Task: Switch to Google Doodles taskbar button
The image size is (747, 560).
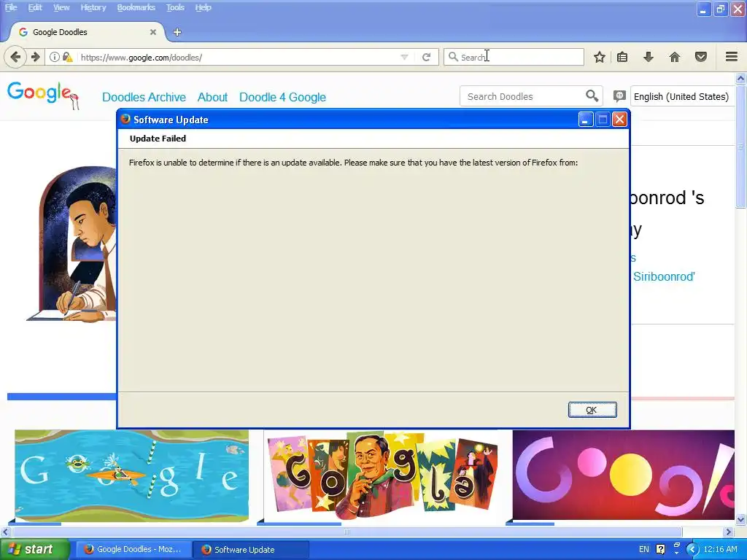Action: click(x=134, y=549)
